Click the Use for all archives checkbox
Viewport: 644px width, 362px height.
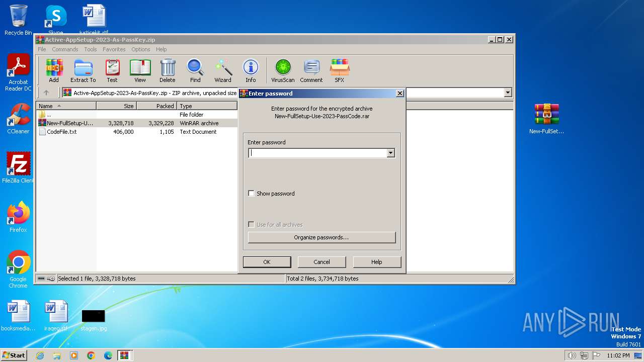tap(252, 225)
